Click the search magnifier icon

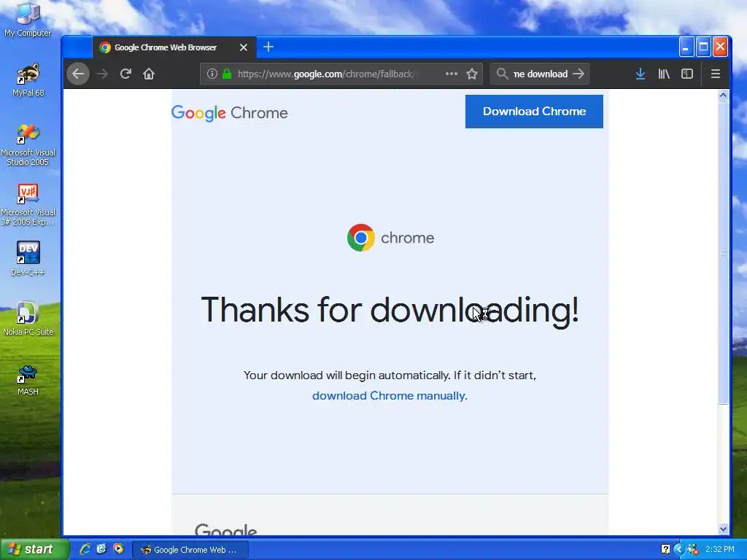502,74
